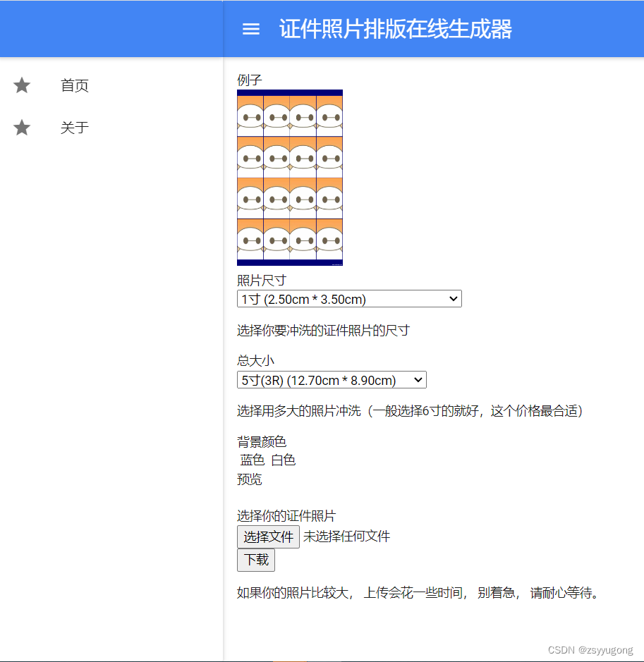The image size is (644, 662).
Task: Click the 总大小 label
Action: coord(255,360)
